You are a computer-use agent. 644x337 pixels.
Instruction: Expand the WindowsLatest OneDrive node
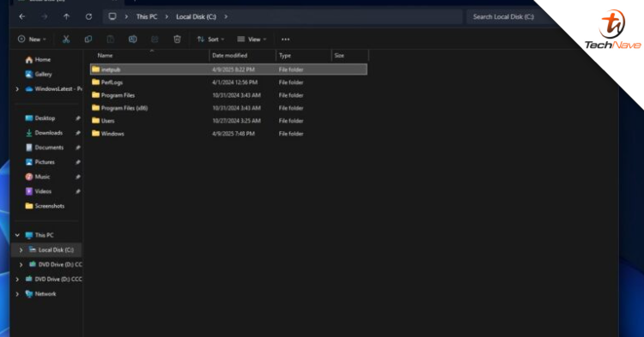click(x=17, y=89)
